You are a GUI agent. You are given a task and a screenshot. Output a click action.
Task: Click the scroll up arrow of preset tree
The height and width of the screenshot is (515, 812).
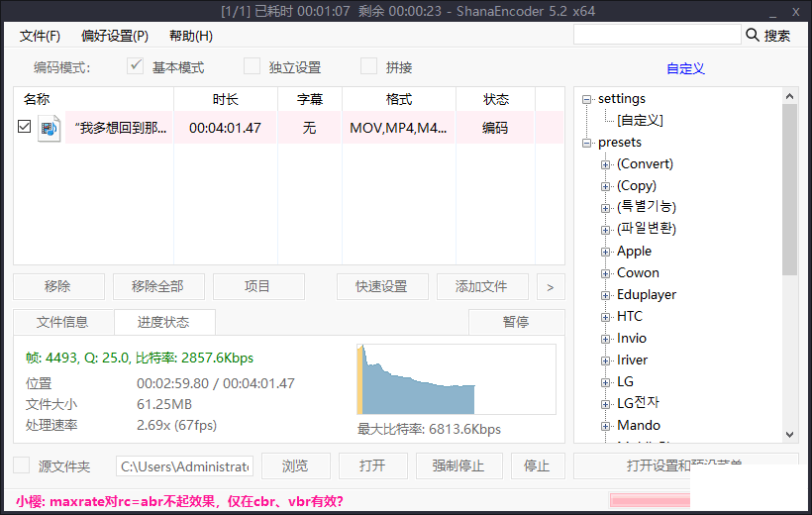click(x=789, y=96)
